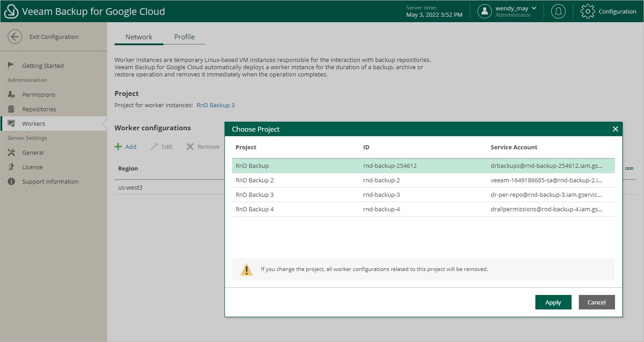Click the Support Information info icon

(12, 181)
